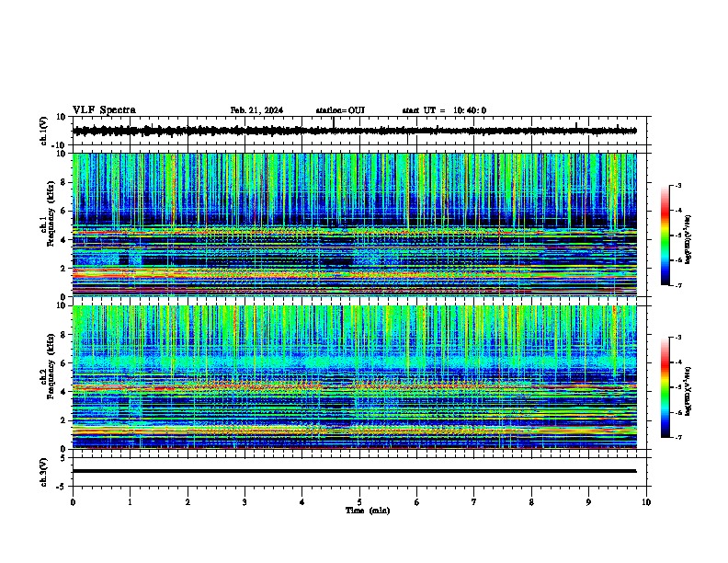
Task: Click inside the ch.1 frequency spectrogram
Action: click(354, 224)
